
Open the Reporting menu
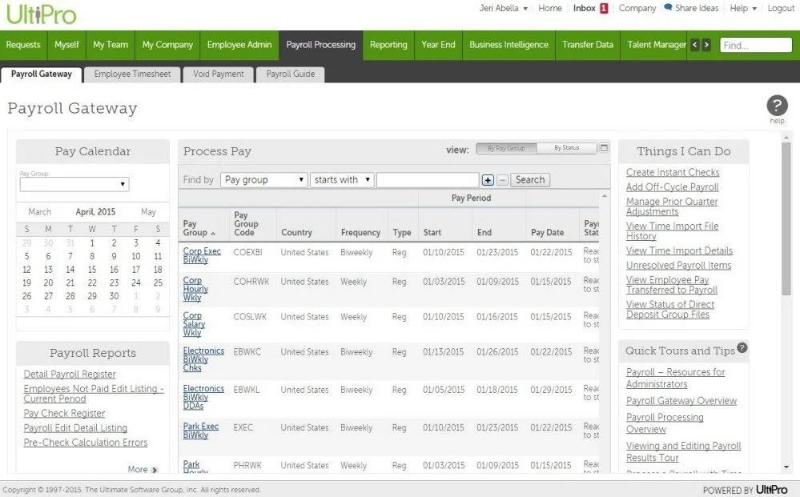click(389, 45)
